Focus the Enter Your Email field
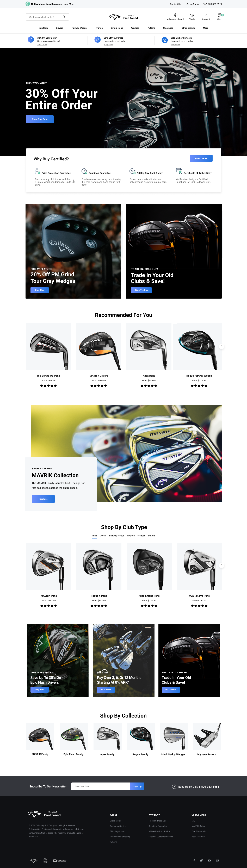This screenshot has height=868, width=247. click(101, 786)
